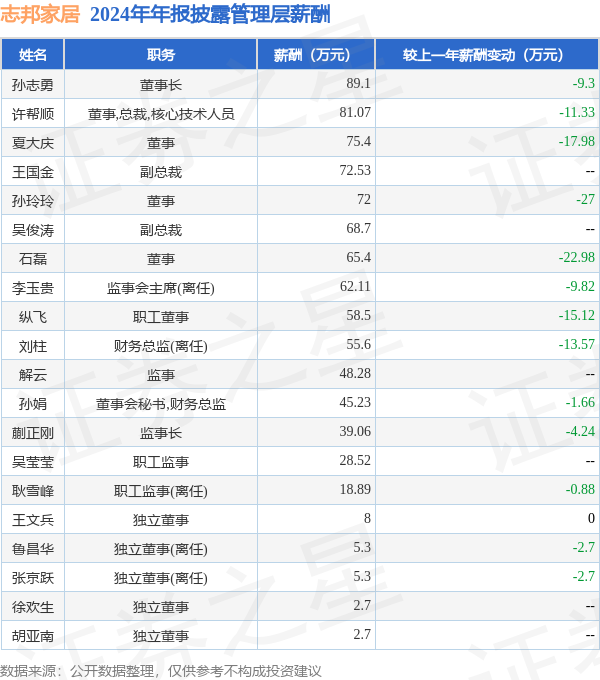Click the 2024年年报披露管理层薪酬 title text
This screenshot has height=680, width=600.
coord(210,14)
